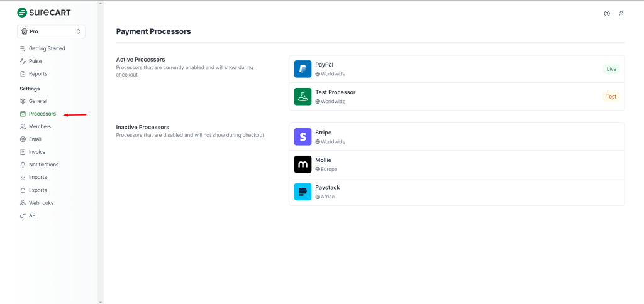Click the PayPal logo icon
Viewport: 644px width, 304px height.
pyautogui.click(x=303, y=69)
